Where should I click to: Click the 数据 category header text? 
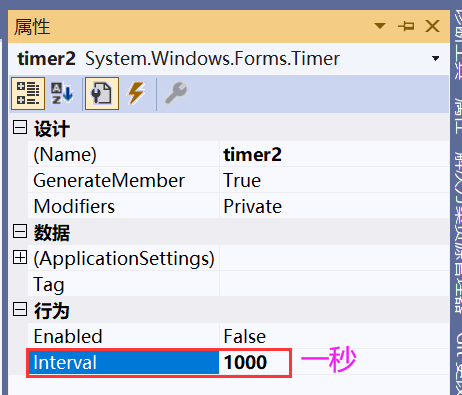tap(52, 232)
